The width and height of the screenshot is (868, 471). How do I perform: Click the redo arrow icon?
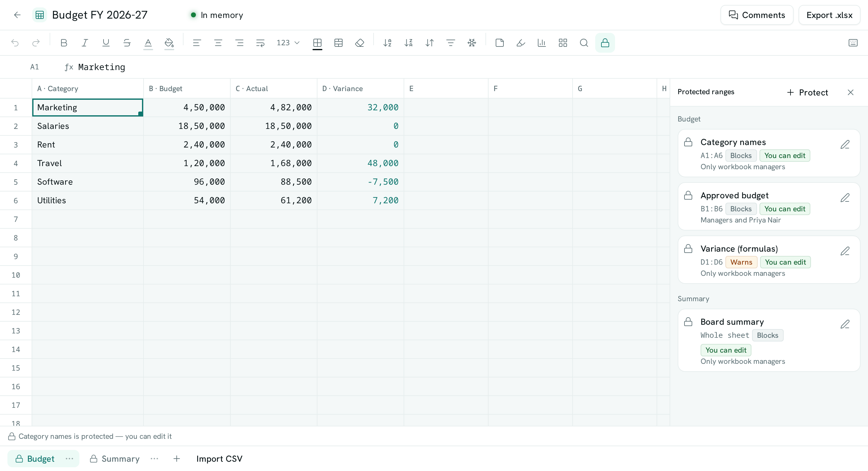(36, 43)
